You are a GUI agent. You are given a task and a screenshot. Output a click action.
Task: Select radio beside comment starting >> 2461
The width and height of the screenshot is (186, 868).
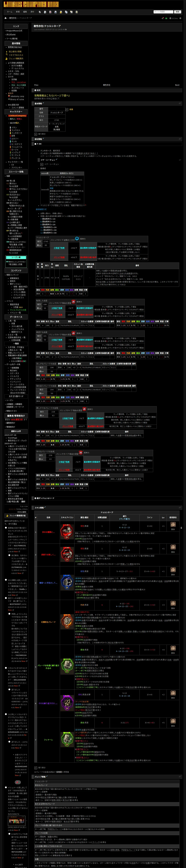click(x=6, y=580)
